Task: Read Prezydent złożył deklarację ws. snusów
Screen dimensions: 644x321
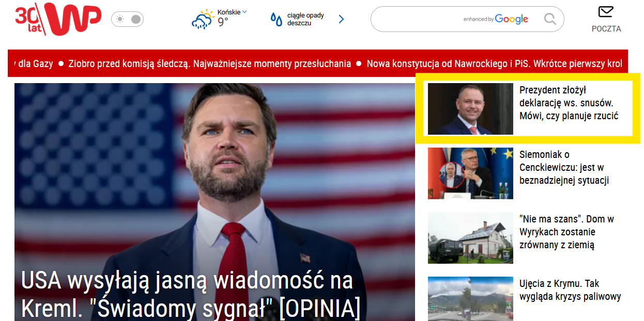Action: [569, 103]
